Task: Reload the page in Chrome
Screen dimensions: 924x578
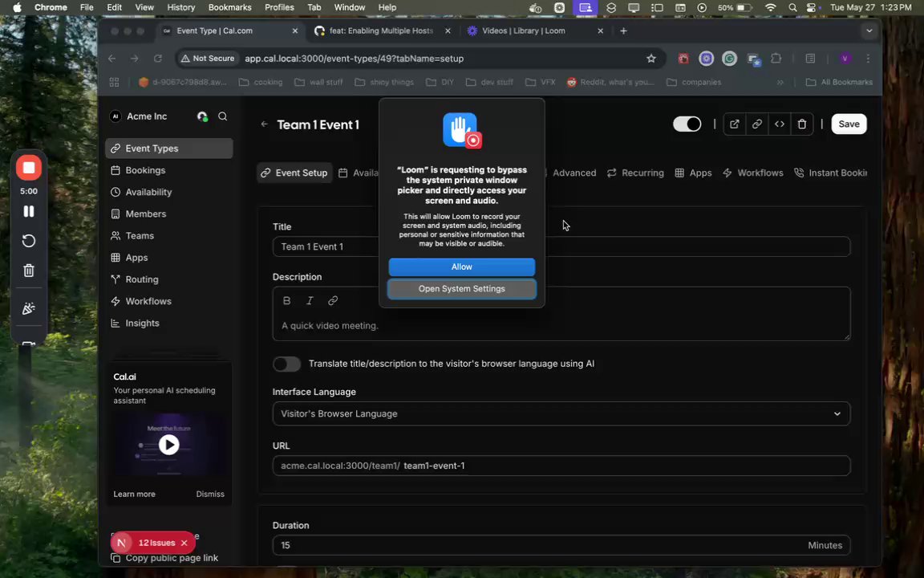Action: (x=157, y=59)
